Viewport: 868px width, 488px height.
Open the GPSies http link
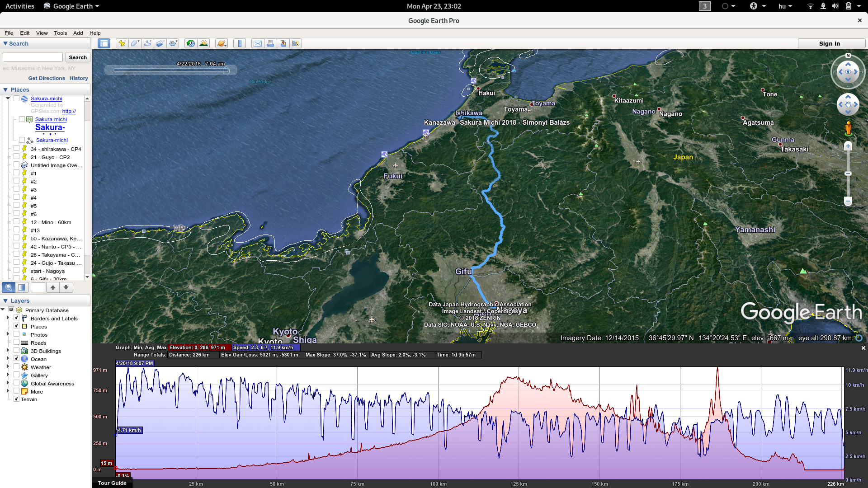pyautogui.click(x=69, y=111)
